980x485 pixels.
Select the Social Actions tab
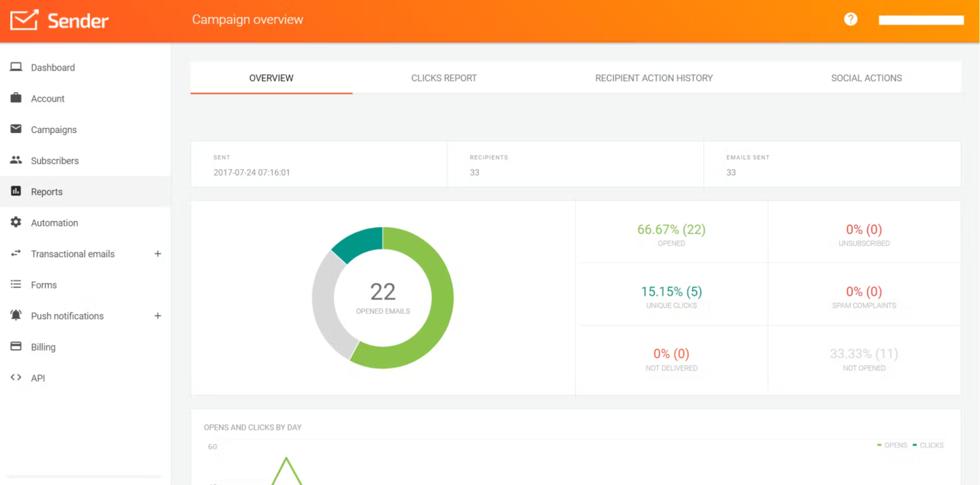click(866, 78)
